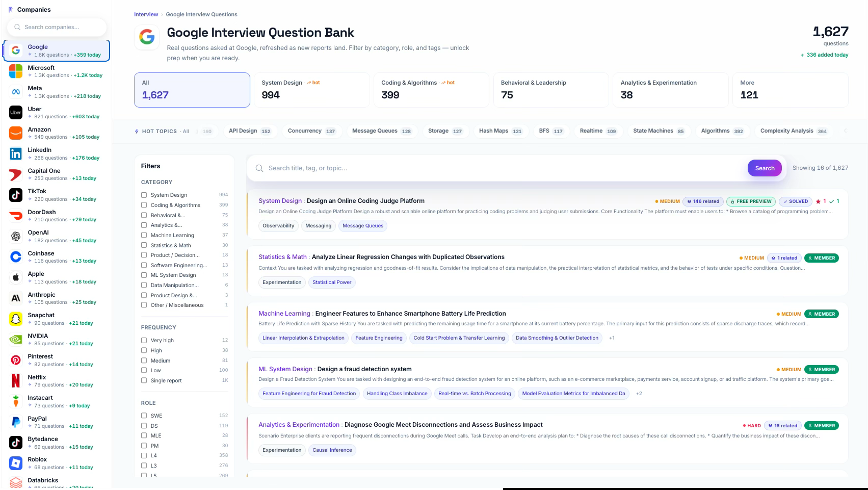Click the 146 related badge

pyautogui.click(x=703, y=201)
